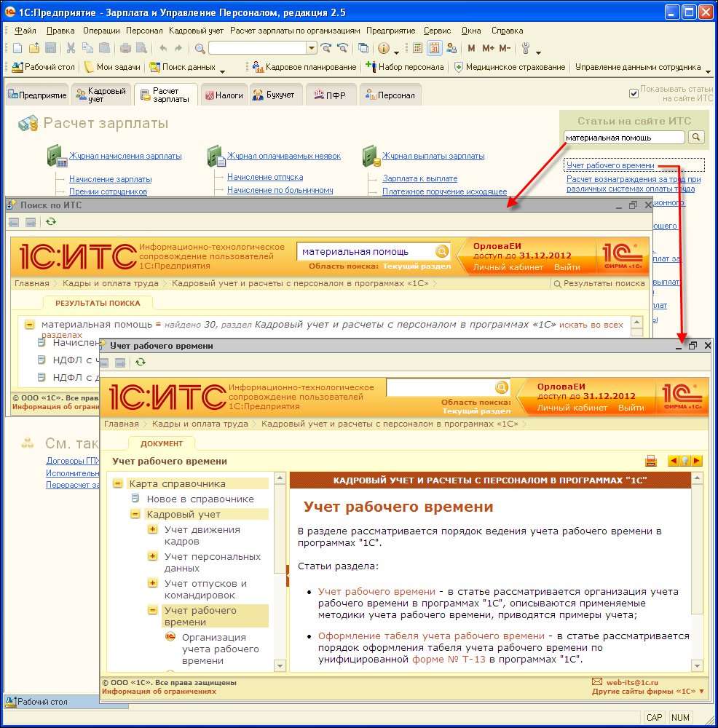Switch to the Налоги tab

tap(224, 95)
